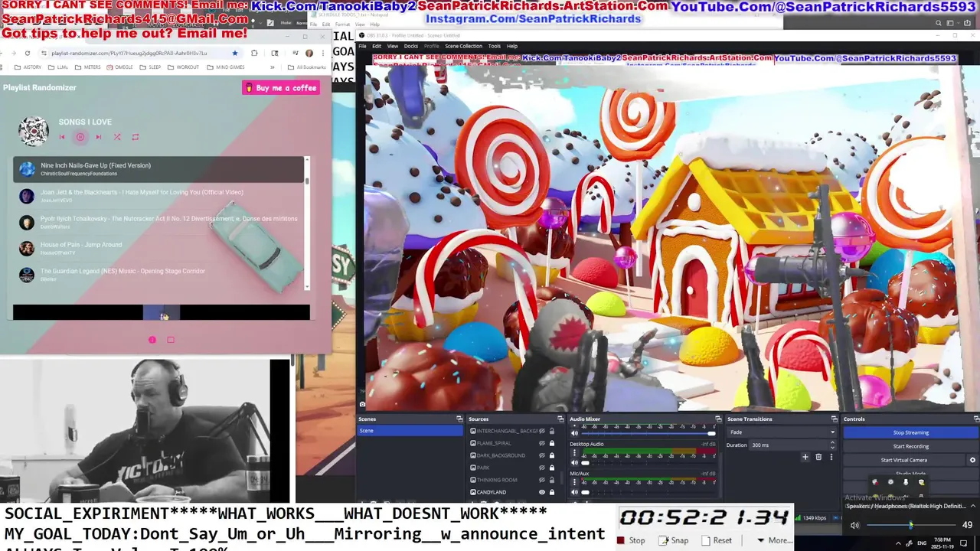Open the browser profile avatar
Viewport: 980px width, 551px height.
point(309,53)
